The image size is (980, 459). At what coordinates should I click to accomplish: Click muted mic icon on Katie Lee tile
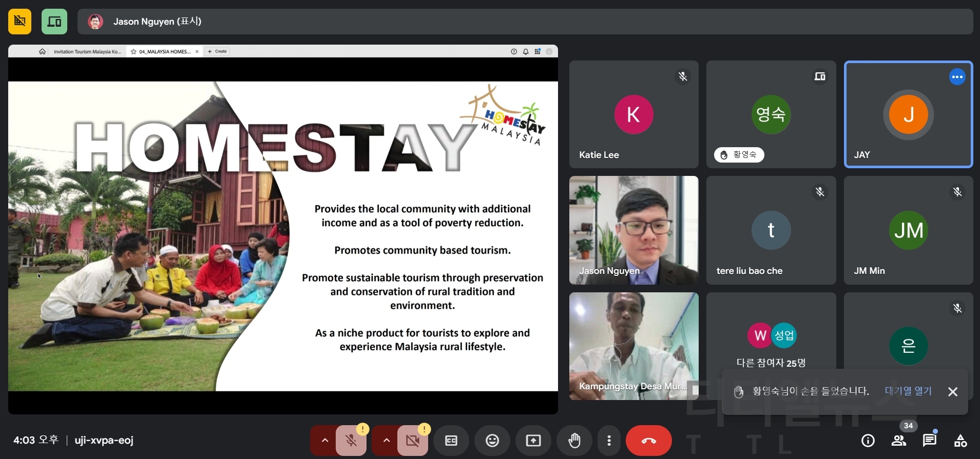(x=683, y=76)
